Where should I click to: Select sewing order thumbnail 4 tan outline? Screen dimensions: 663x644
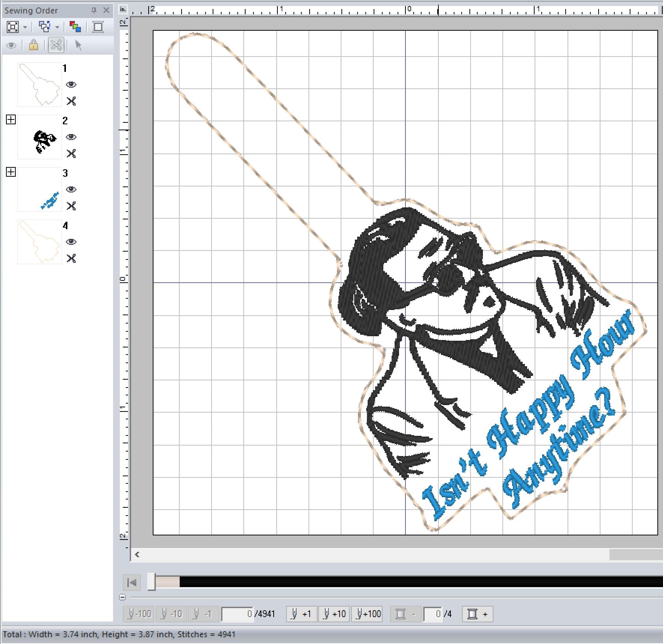(39, 242)
